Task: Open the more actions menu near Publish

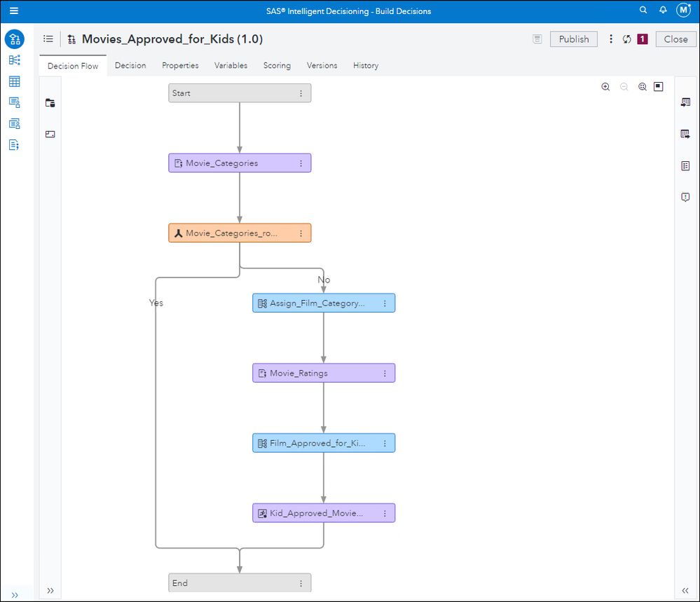Action: click(x=611, y=39)
